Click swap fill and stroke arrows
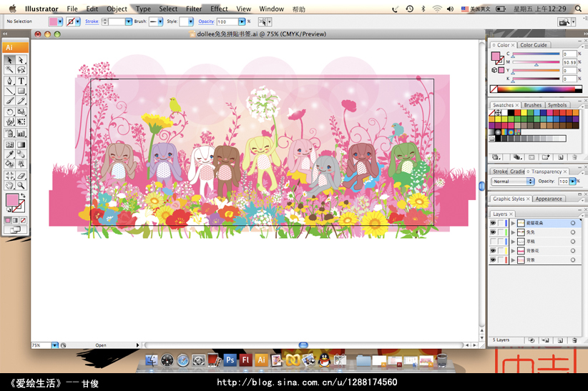 [x=23, y=196]
